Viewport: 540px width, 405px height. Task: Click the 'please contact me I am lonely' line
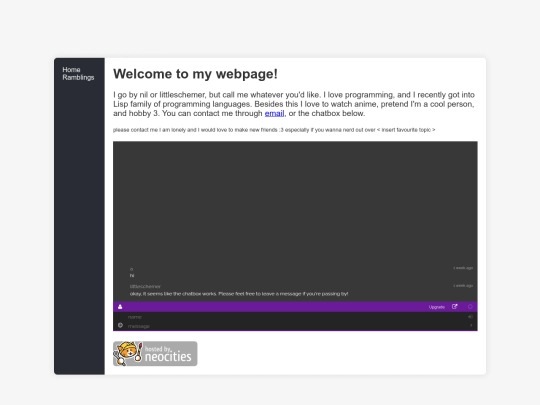coord(274,130)
